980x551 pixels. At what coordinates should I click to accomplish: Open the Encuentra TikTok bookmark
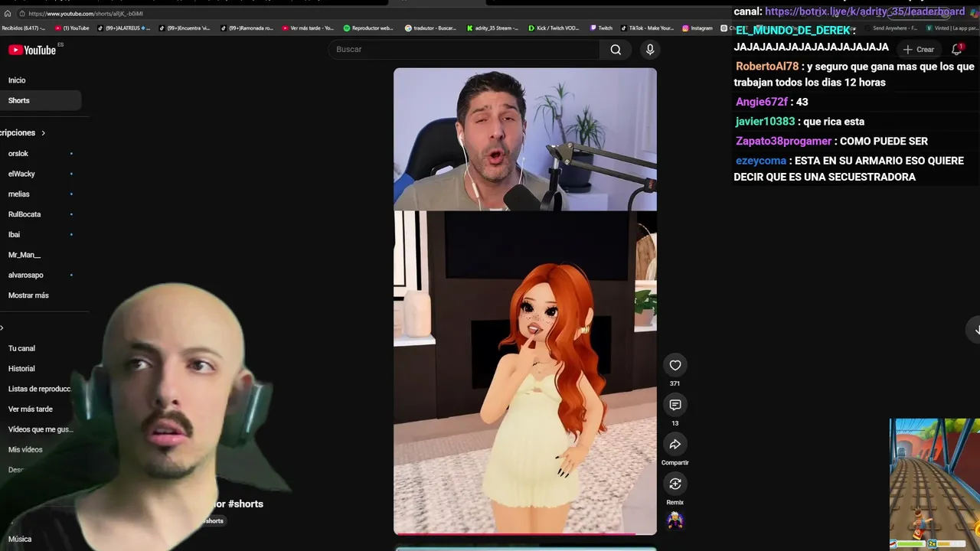(x=185, y=28)
